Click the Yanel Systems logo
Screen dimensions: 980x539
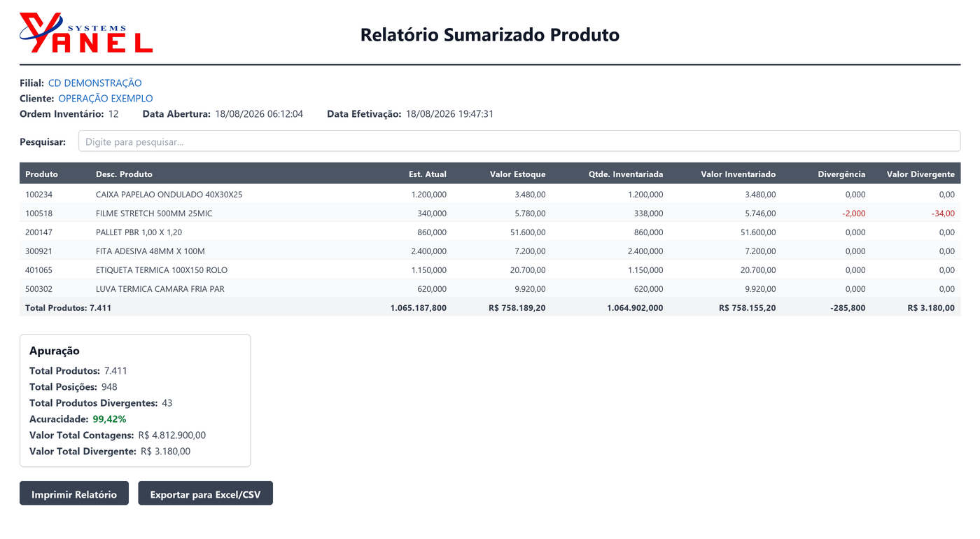click(86, 33)
